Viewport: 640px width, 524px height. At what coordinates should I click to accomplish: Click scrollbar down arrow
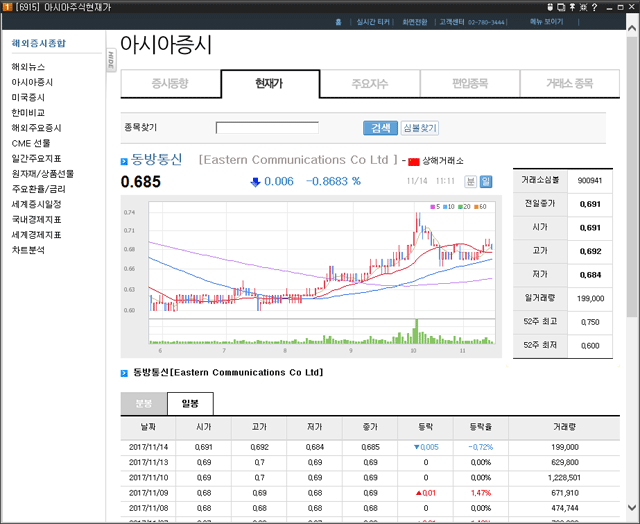click(x=631, y=508)
